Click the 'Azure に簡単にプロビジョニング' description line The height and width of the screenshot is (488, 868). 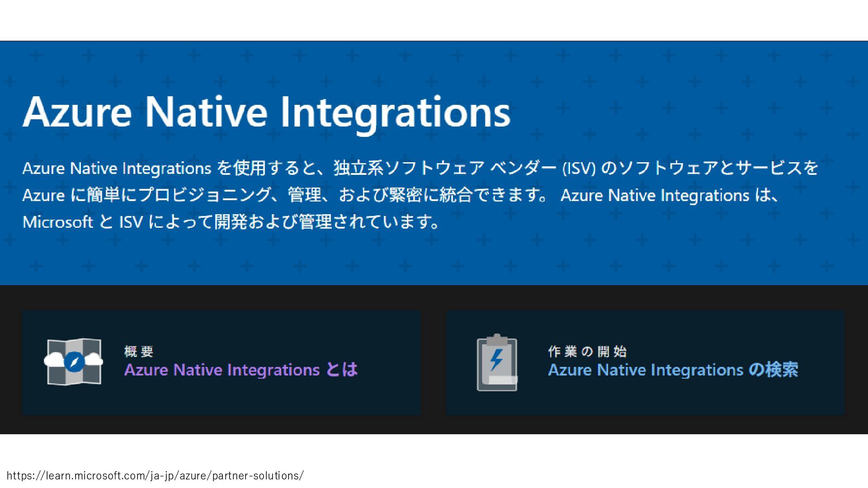coord(147,195)
